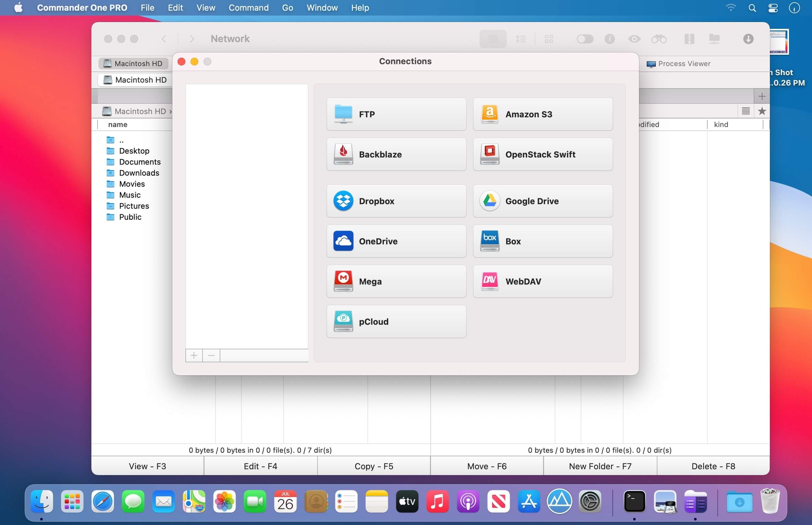This screenshot has width=812, height=525.
Task: Switch to thumbnails grid view
Action: pos(549,39)
